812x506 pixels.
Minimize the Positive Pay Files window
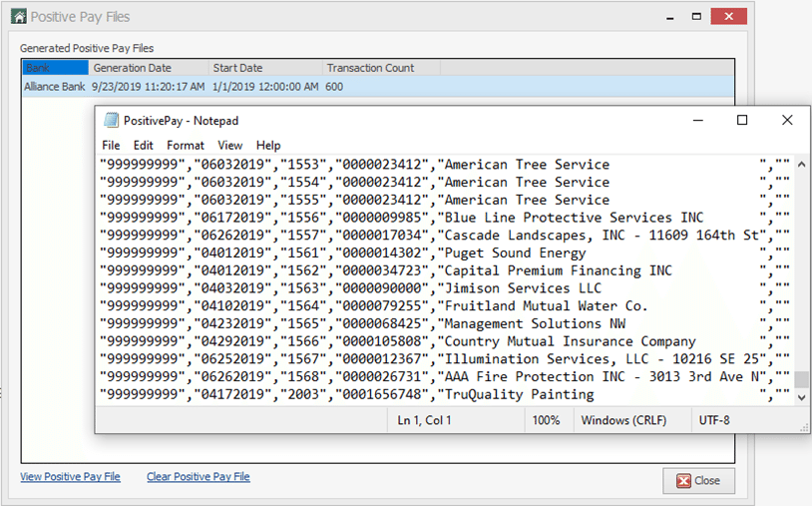[x=670, y=17]
